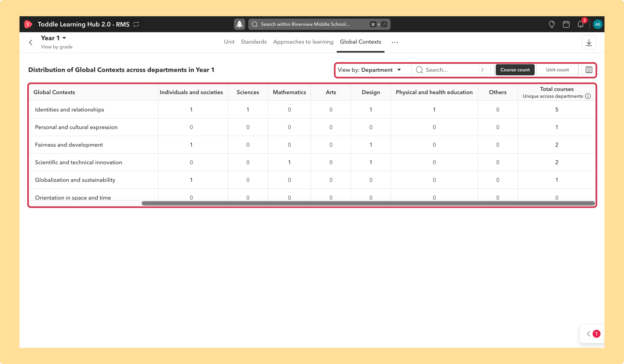Focus the Riverview Middle School search bar
Viewport: 624px width, 364px height.
(x=319, y=24)
